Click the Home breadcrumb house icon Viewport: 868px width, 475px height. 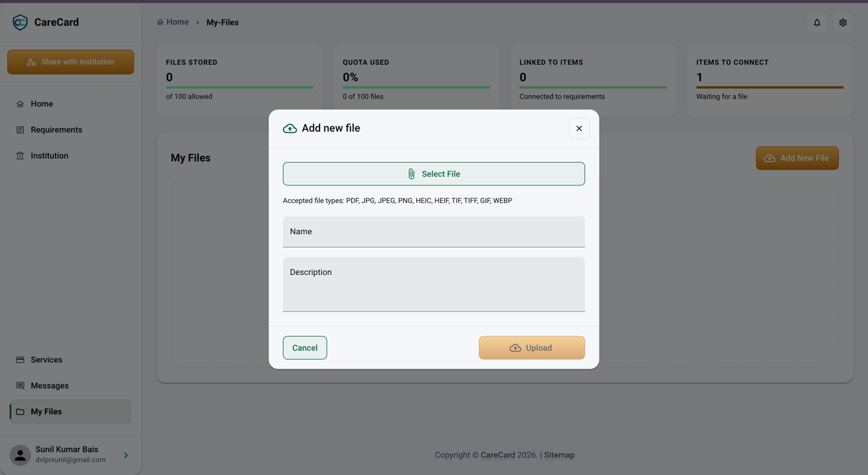click(x=160, y=22)
